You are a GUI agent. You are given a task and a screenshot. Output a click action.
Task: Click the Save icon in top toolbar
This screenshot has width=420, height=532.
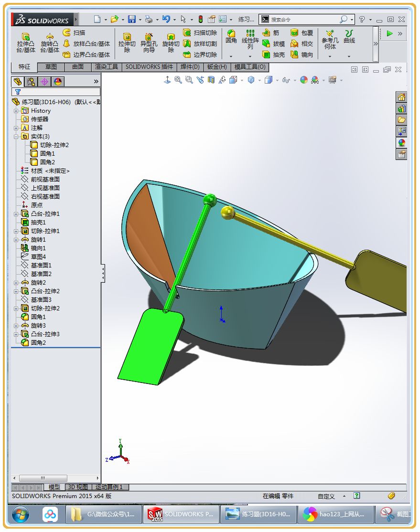pos(132,19)
